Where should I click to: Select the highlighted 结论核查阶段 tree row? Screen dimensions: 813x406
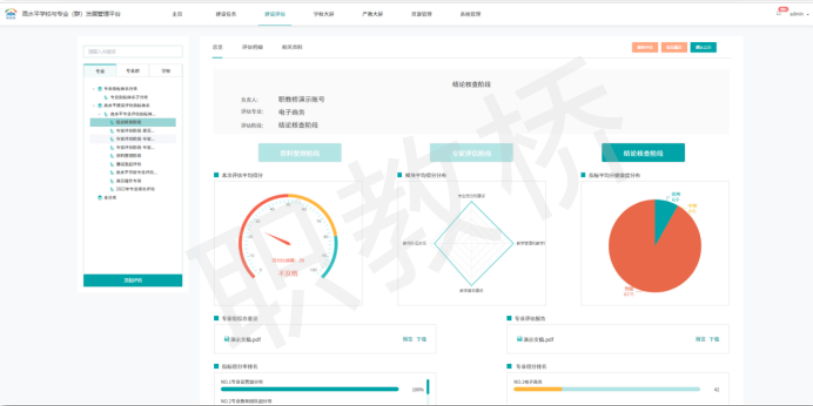tap(133, 122)
